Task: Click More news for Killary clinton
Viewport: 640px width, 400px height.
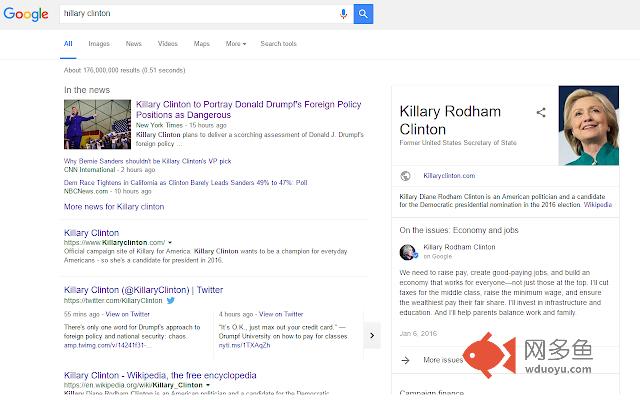Action: pyautogui.click(x=114, y=207)
